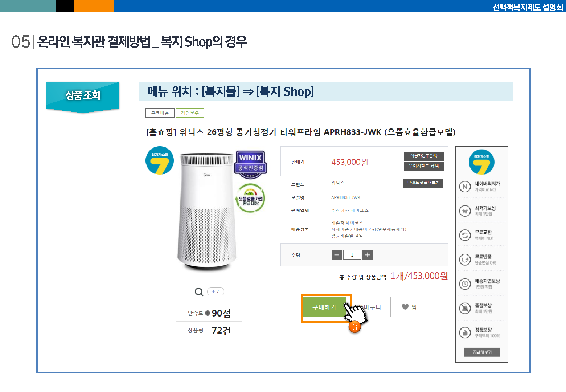Image resolution: width=566 pixels, height=392 pixels.
Task: Click 최저가보상 won icon
Action: (465, 211)
